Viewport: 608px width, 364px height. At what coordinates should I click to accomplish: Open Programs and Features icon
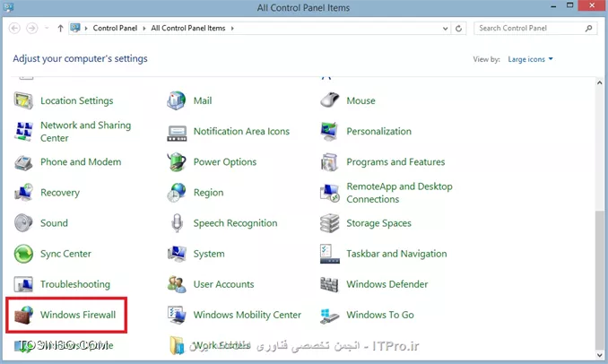point(330,162)
